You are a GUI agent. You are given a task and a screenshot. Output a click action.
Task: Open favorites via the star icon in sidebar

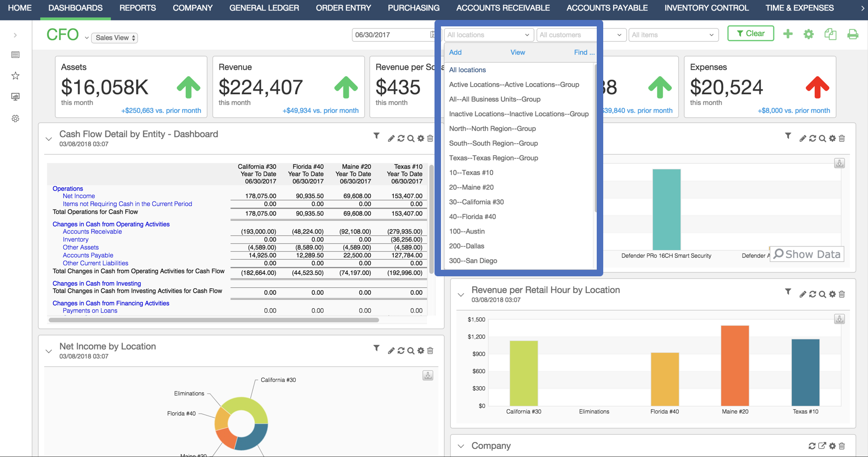15,75
